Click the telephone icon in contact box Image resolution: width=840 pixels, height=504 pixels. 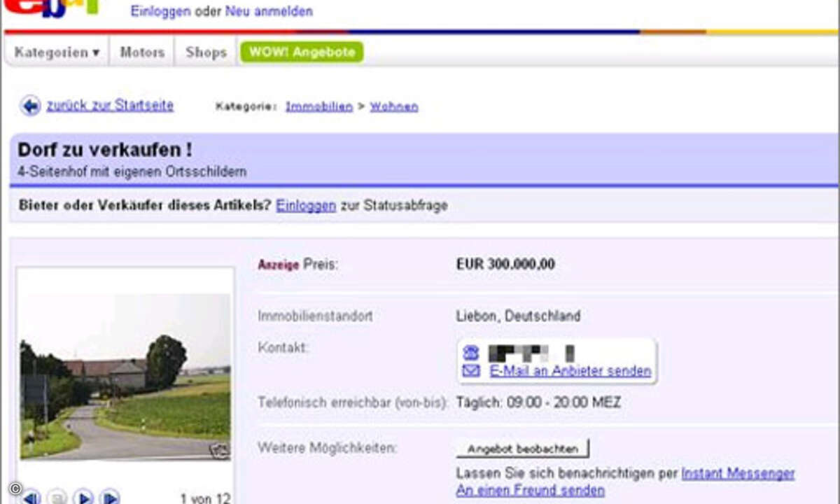click(471, 353)
